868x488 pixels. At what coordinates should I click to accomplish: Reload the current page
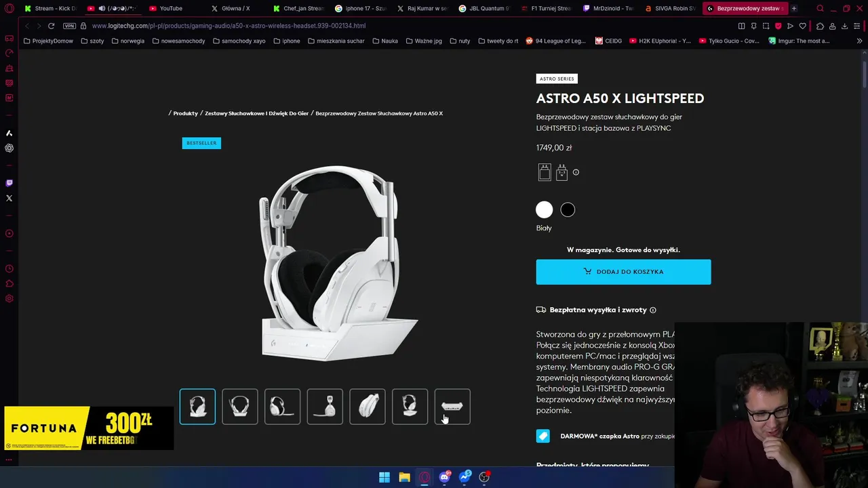[x=51, y=26]
